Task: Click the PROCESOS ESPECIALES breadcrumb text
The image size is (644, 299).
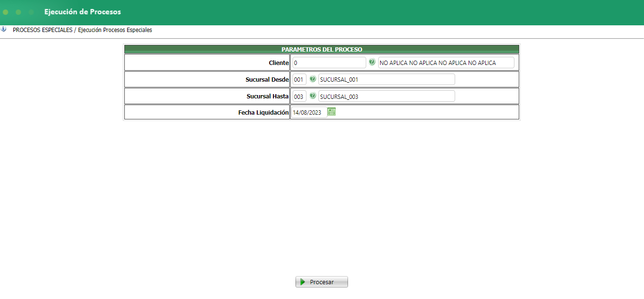Action: pyautogui.click(x=43, y=30)
